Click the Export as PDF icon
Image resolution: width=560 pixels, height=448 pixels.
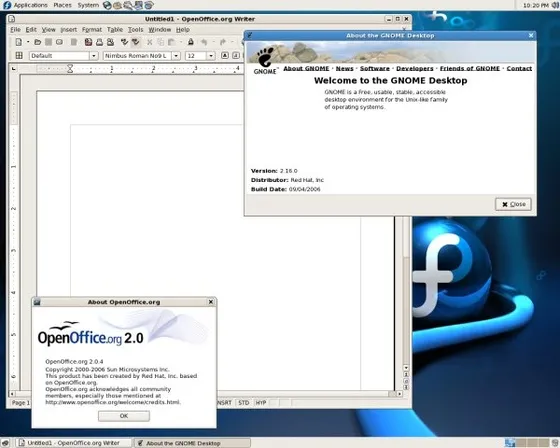[88, 42]
